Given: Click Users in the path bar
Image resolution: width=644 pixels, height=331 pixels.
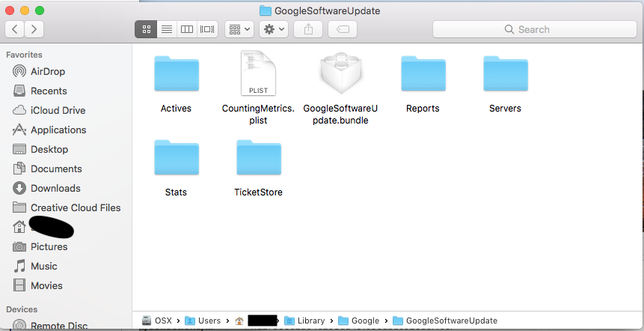Looking at the screenshot, I should [x=203, y=321].
